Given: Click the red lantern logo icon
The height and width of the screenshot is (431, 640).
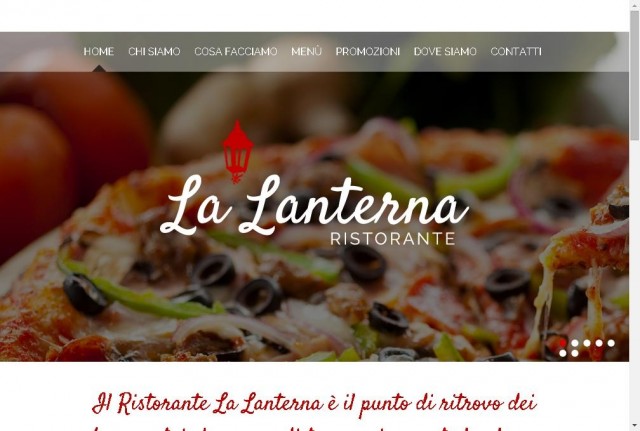Looking at the screenshot, I should click(x=238, y=152).
